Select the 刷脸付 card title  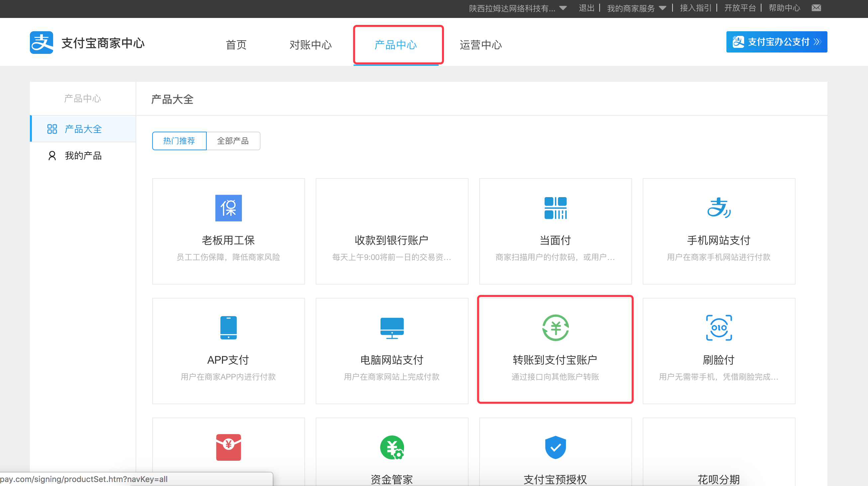(719, 360)
